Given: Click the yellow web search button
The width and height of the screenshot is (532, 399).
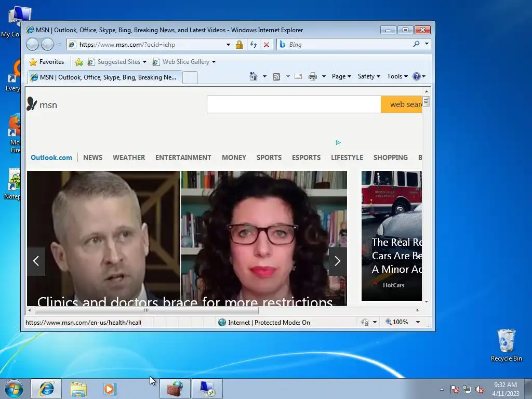Looking at the screenshot, I should (402, 104).
